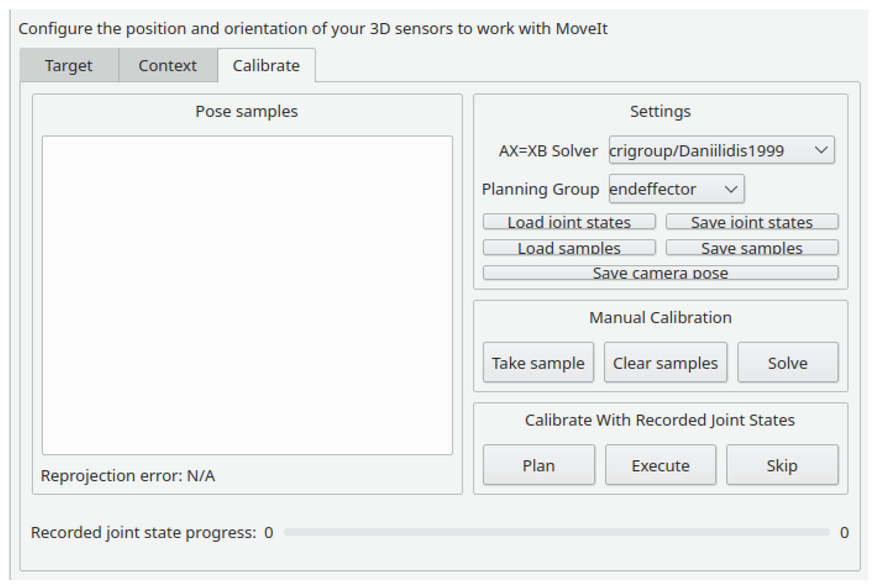Click the Clear samples button
Image resolution: width=878 pixels, height=588 pixels.
coord(665,363)
